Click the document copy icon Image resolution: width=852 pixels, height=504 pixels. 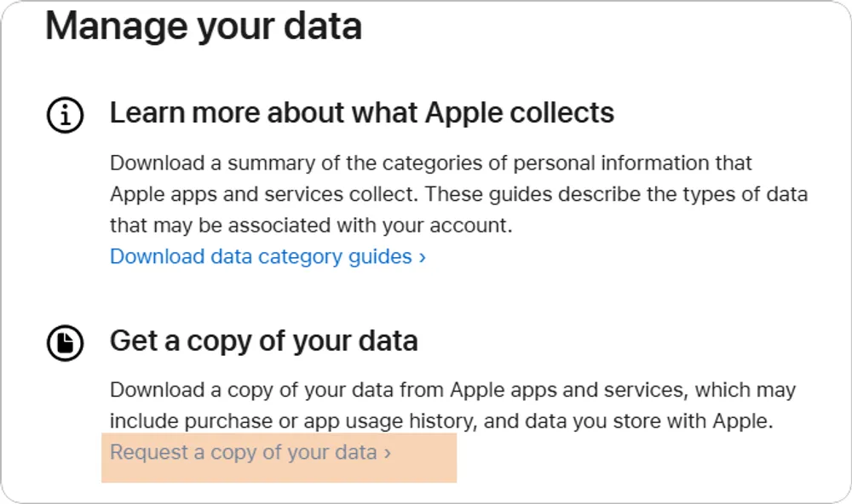tap(65, 343)
